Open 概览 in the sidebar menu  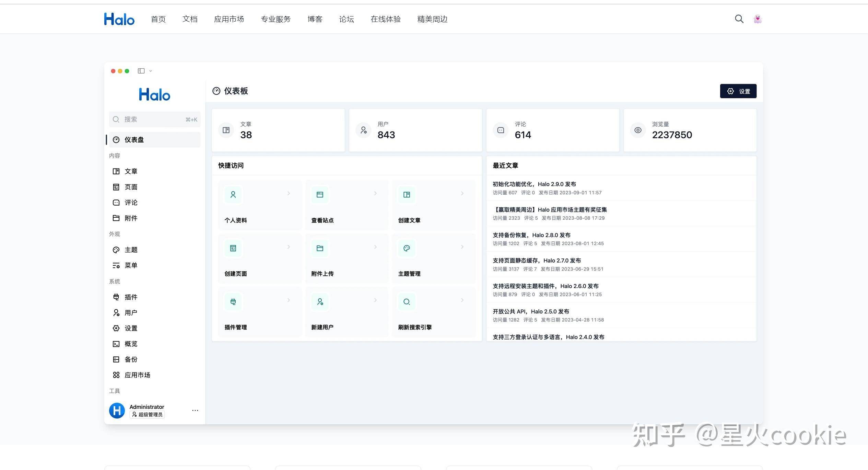click(x=155, y=344)
